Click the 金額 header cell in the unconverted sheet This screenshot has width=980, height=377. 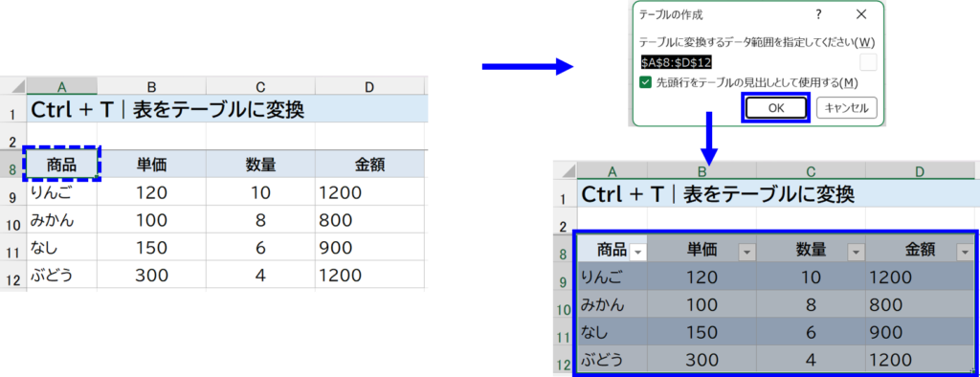[370, 165]
